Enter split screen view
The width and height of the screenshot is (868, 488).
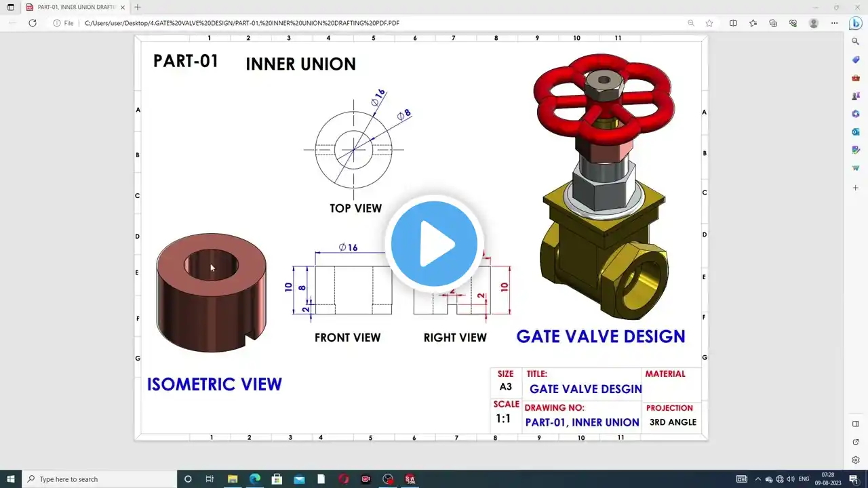pyautogui.click(x=733, y=23)
